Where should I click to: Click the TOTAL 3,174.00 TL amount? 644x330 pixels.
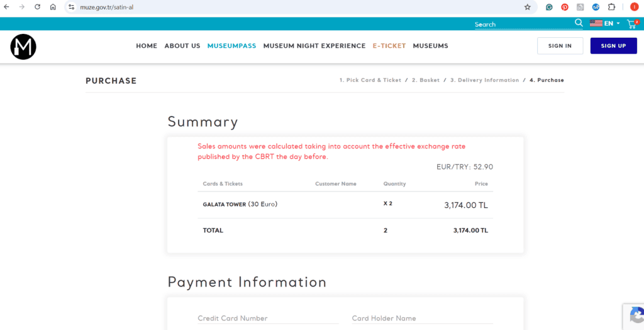pos(470,230)
